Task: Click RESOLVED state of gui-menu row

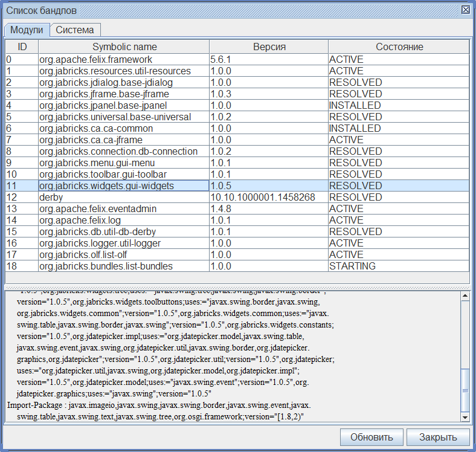Action: tap(399, 163)
